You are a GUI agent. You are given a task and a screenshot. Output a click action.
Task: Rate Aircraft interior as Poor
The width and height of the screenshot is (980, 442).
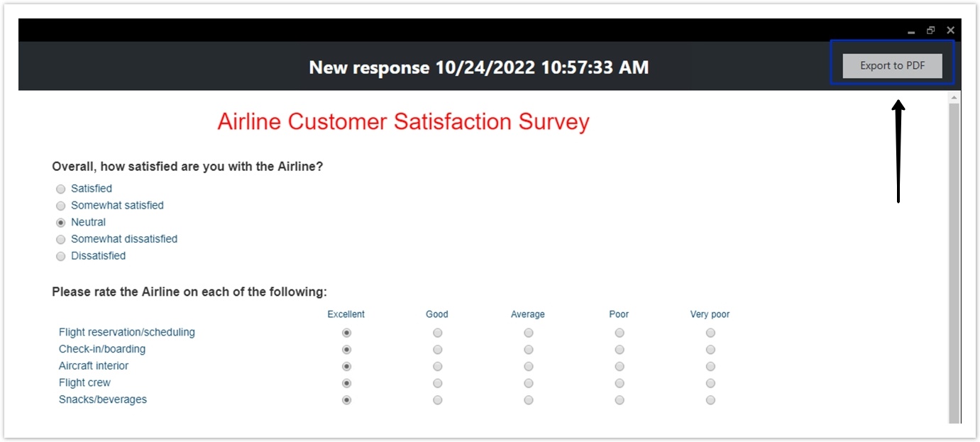point(620,367)
